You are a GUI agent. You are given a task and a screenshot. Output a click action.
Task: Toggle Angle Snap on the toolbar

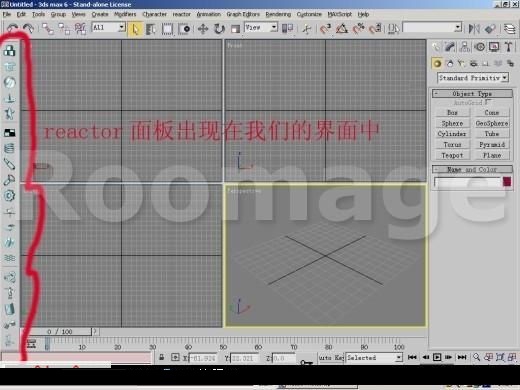pos(342,29)
